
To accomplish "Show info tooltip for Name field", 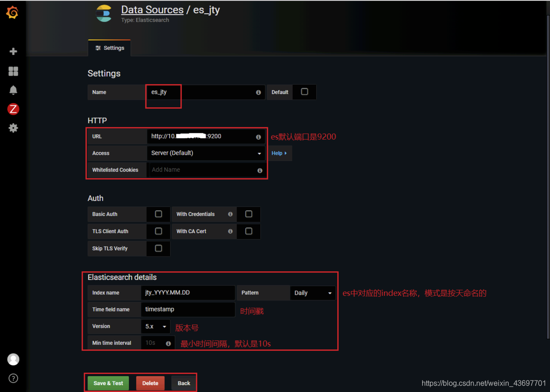I will tap(258, 93).
